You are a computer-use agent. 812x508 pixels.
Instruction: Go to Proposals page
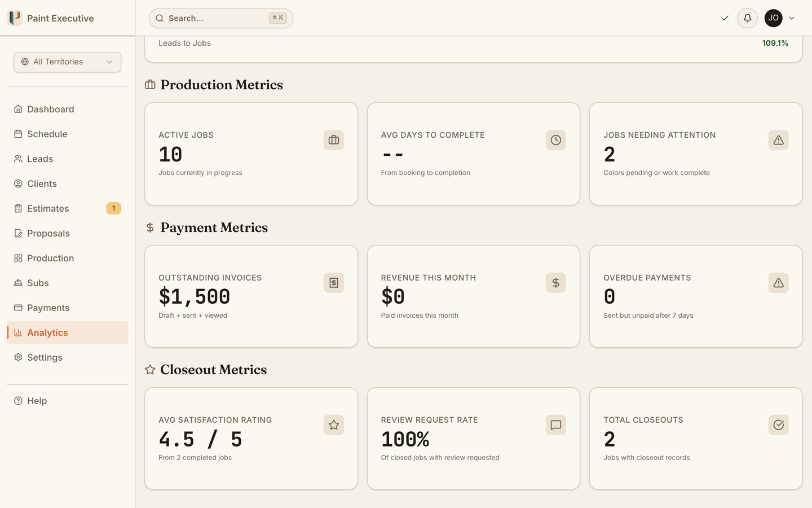(x=67, y=233)
